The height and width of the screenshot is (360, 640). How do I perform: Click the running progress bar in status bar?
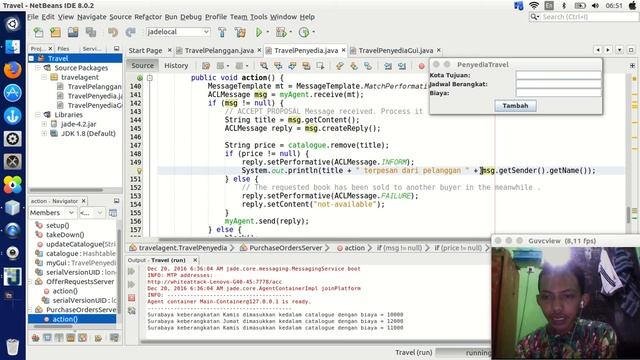(463, 352)
